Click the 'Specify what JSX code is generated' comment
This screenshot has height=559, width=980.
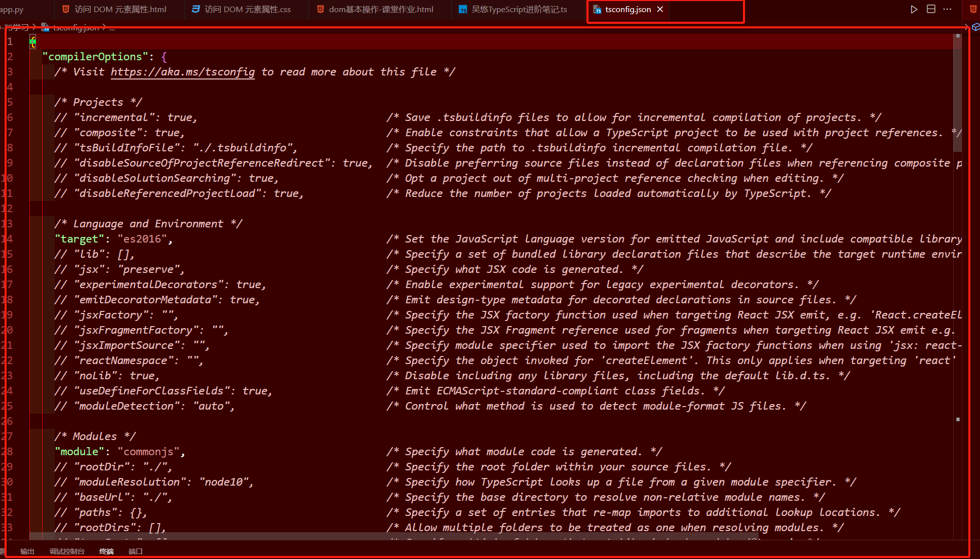515,269
